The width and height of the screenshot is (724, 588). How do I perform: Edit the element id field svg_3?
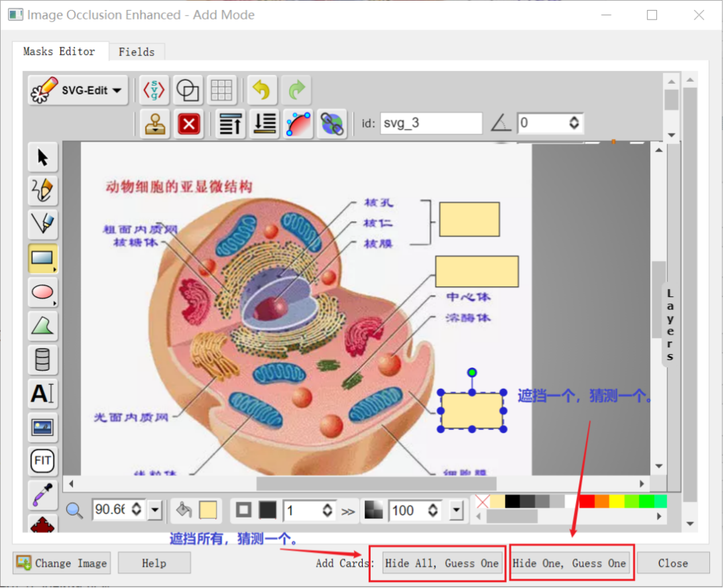[x=431, y=123]
